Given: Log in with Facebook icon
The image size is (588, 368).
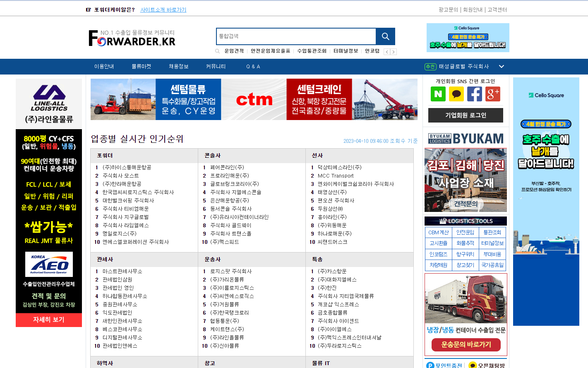Looking at the screenshot, I should coord(475,94).
